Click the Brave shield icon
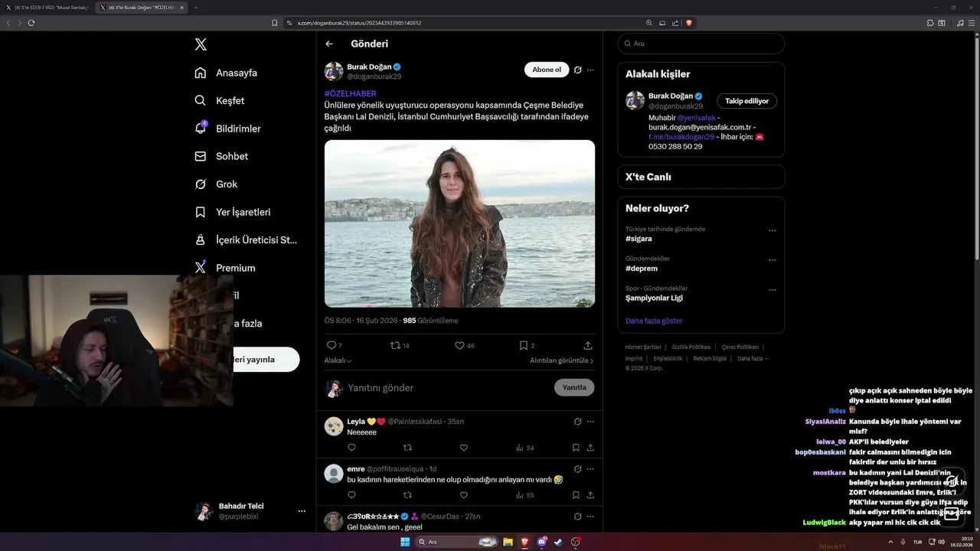Image resolution: width=980 pixels, height=551 pixels. 688,23
